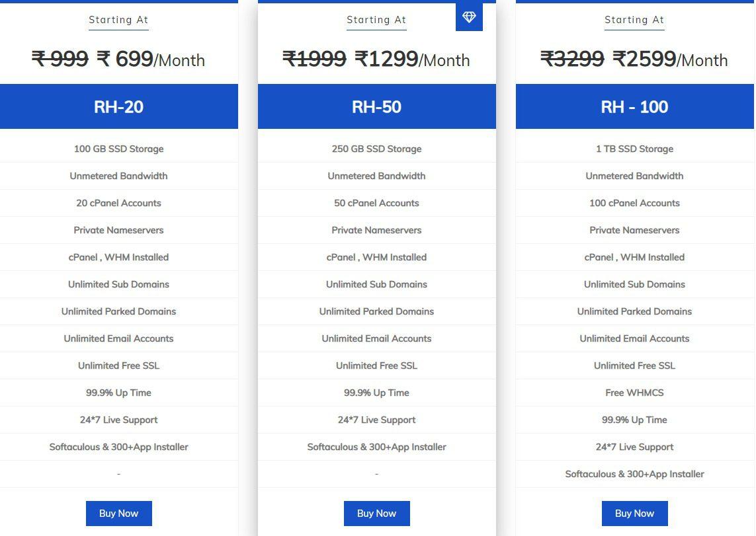Click the Free WHMCS feature row

pyautogui.click(x=634, y=393)
